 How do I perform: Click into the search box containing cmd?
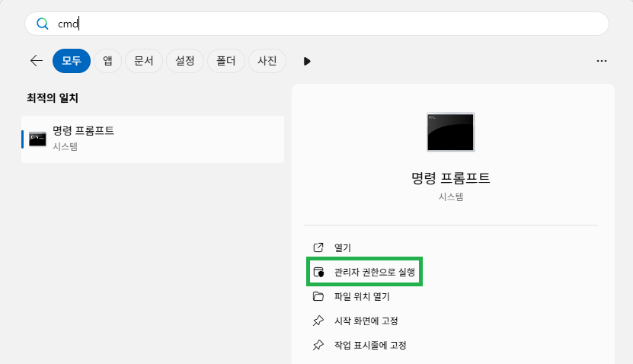point(317,24)
